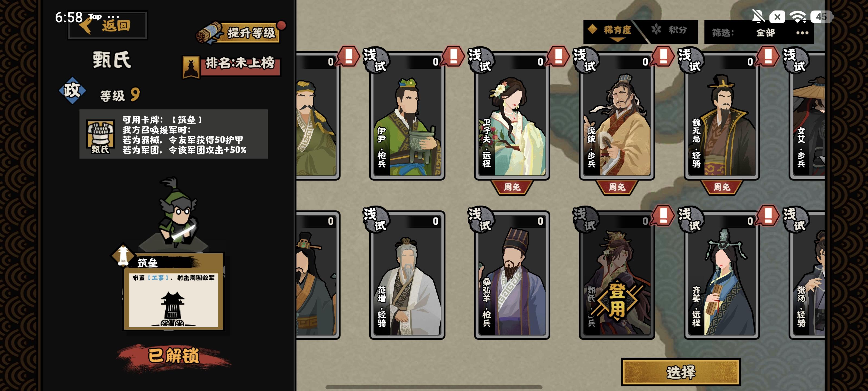The width and height of the screenshot is (868, 391).
Task: Expand the three-dots filter options
Action: coord(802,33)
